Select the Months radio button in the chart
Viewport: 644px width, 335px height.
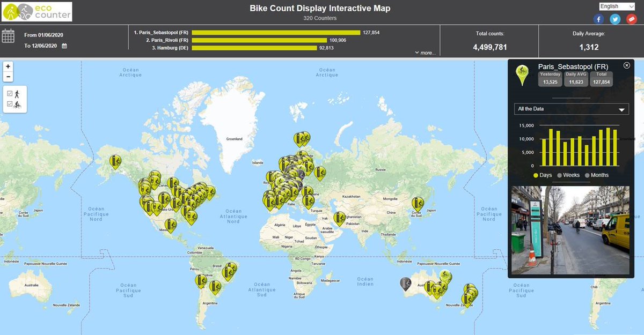pyautogui.click(x=587, y=175)
